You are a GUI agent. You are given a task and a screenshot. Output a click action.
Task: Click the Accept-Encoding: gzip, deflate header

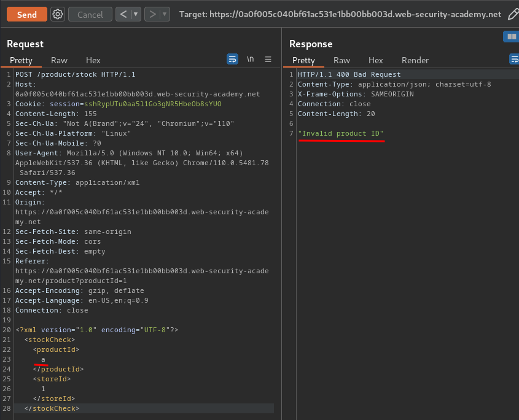79,290
